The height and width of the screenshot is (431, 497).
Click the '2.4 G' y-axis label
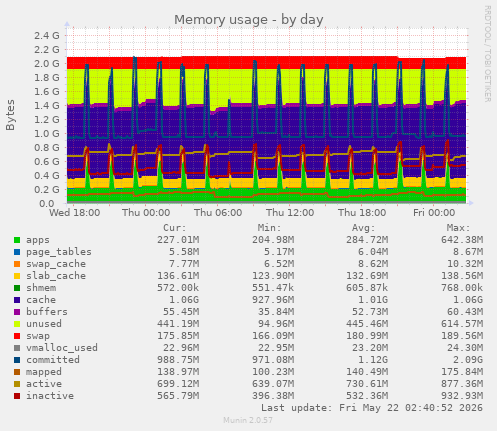click(x=47, y=35)
